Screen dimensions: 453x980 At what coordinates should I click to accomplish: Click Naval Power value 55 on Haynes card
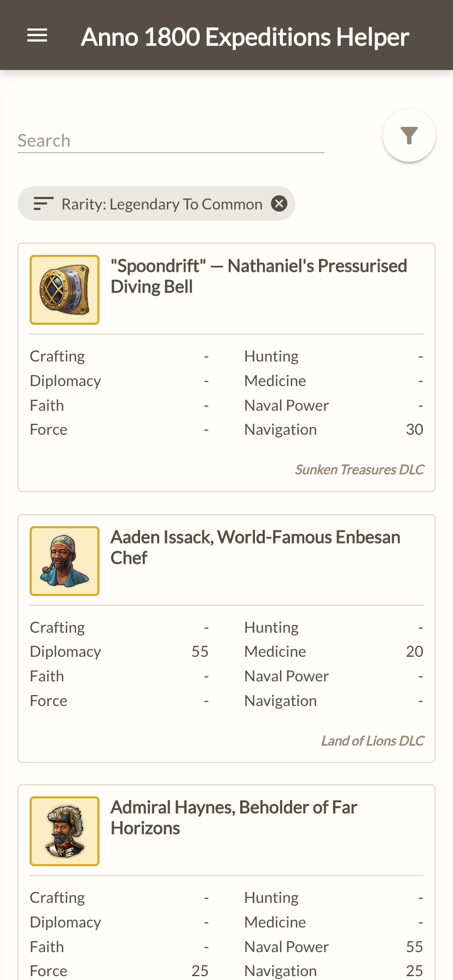point(415,947)
